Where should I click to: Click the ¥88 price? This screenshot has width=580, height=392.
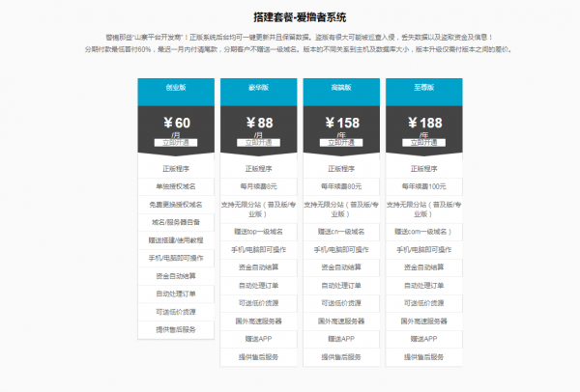260,123
